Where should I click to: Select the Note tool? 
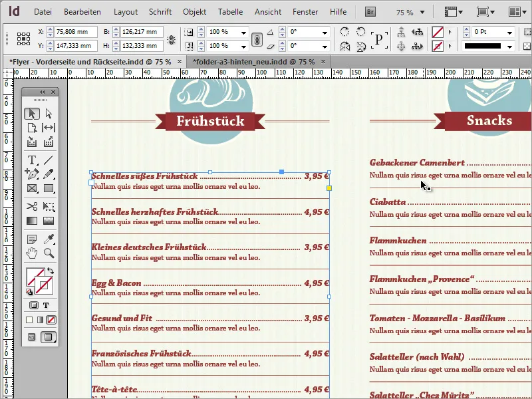click(32, 239)
